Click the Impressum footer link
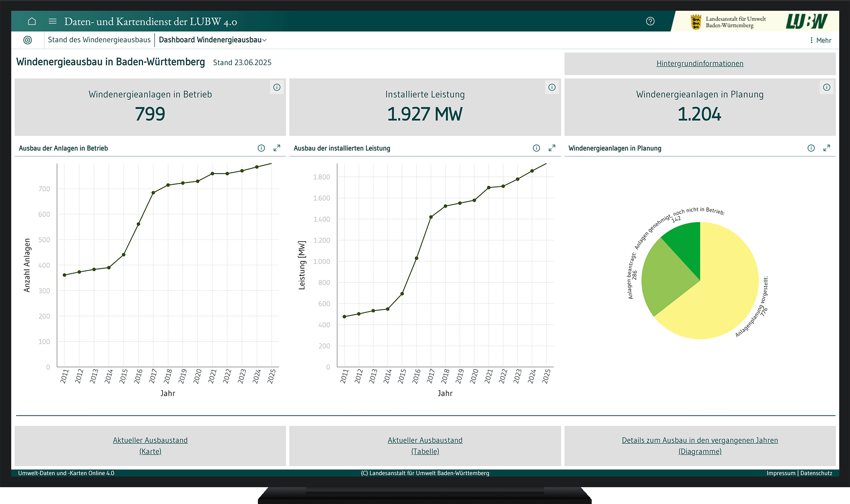Screen dimensions: 850x504 pos(781,473)
